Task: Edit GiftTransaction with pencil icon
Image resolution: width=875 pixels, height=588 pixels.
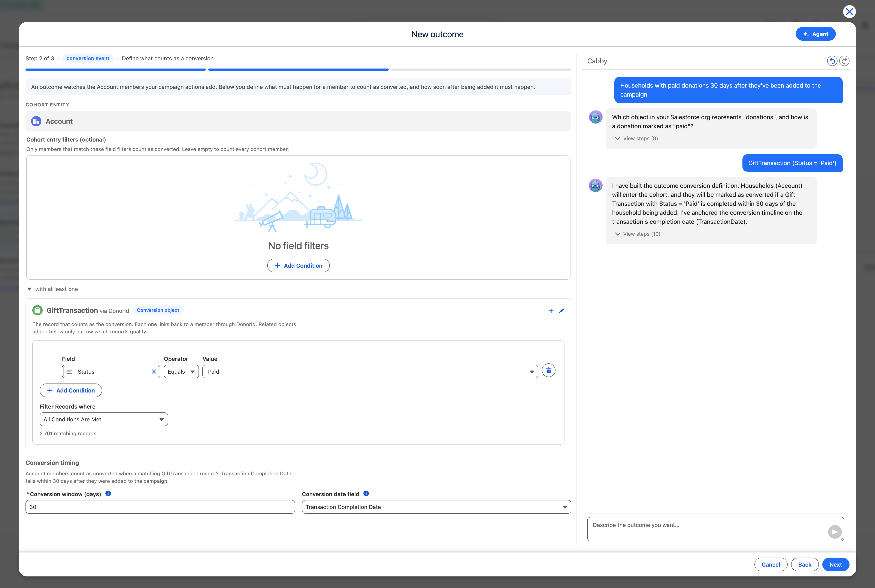Action: pyautogui.click(x=561, y=310)
